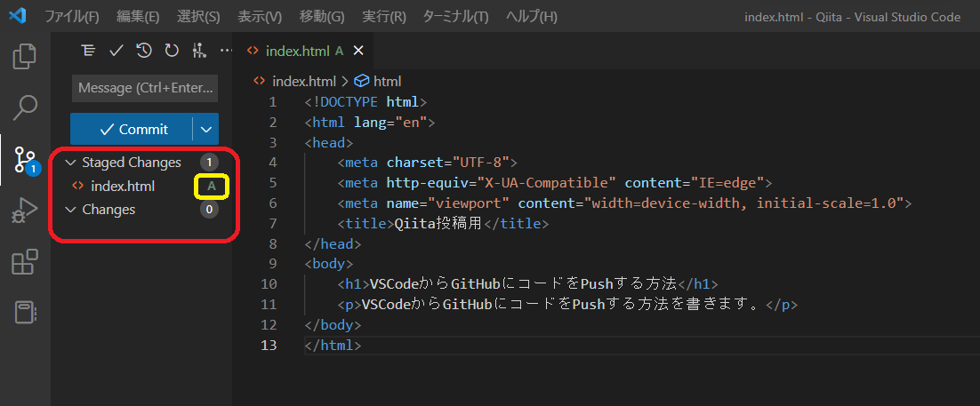Screen dimensions: 980x406
Task: Open the 実行(R) menu
Action: click(x=384, y=17)
